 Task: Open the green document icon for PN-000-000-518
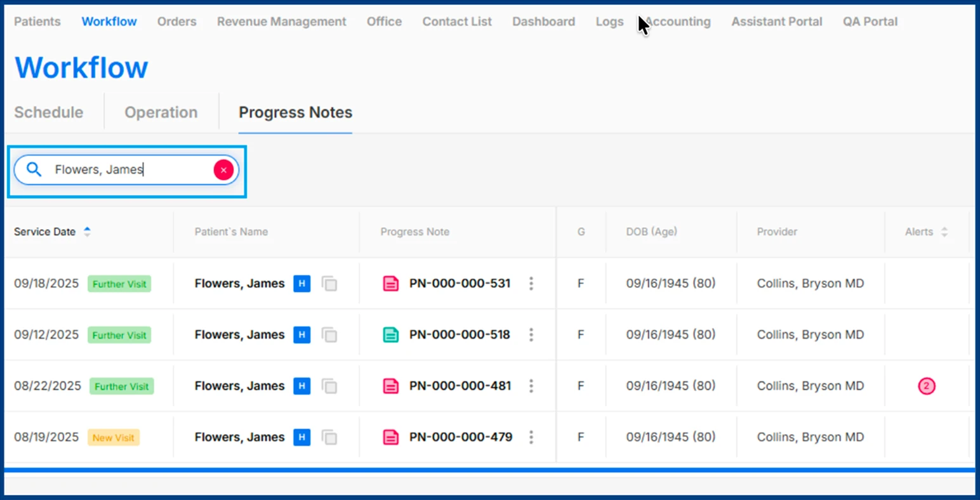pos(391,335)
